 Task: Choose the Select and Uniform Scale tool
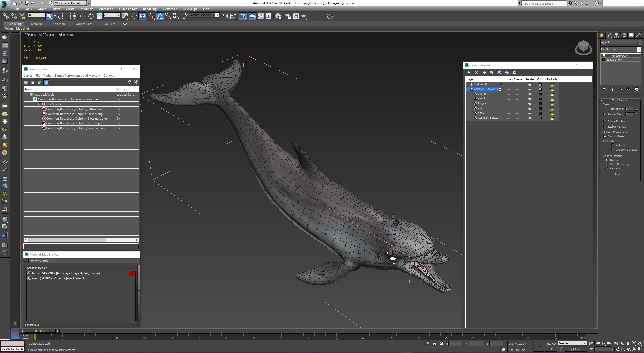(99, 16)
